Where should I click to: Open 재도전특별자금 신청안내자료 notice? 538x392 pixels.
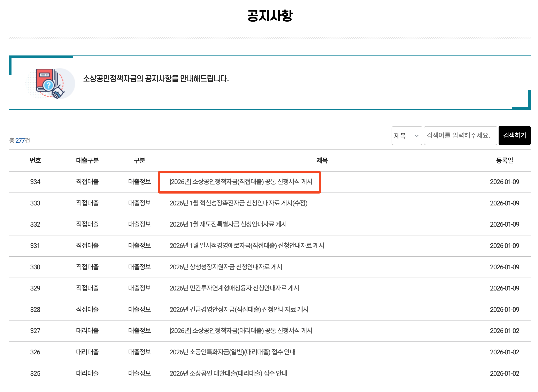[x=228, y=224]
